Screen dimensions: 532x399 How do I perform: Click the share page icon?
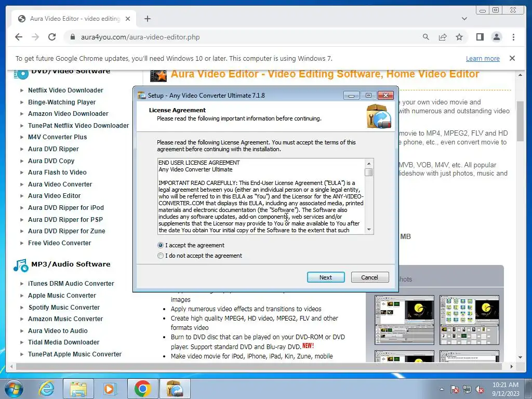(443, 37)
